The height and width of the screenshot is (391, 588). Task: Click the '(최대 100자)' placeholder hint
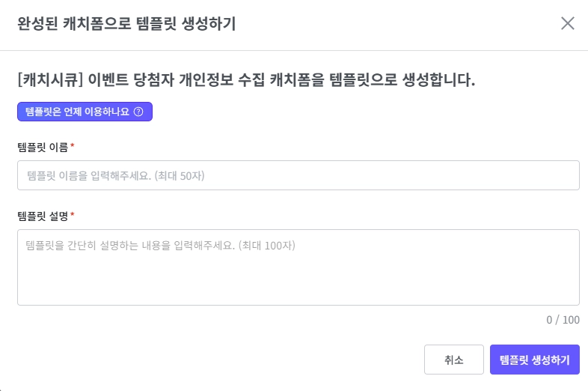click(266, 245)
